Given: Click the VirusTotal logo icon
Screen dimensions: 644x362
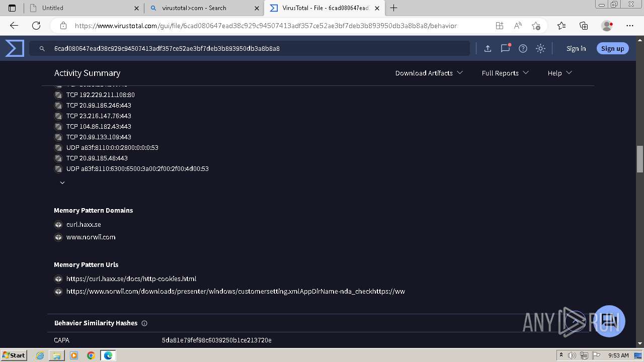Looking at the screenshot, I should click(15, 48).
